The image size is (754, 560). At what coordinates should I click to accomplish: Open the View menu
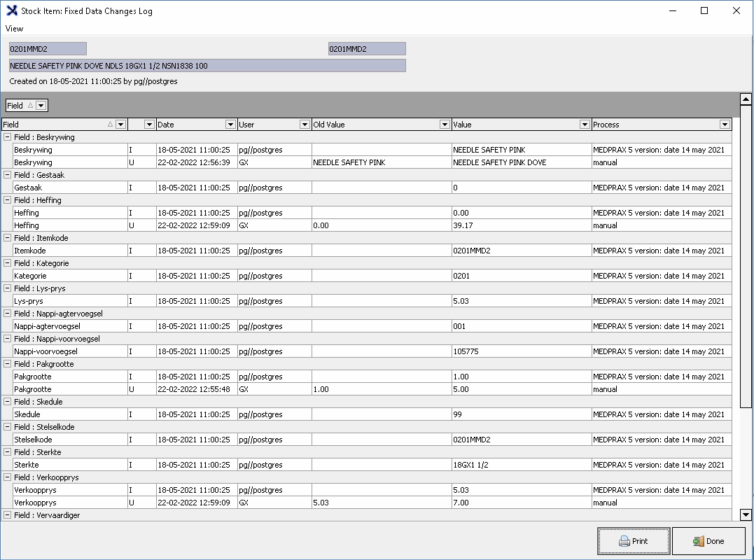[14, 29]
